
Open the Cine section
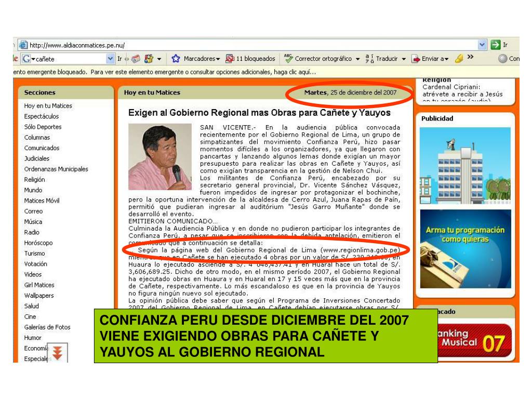point(30,316)
